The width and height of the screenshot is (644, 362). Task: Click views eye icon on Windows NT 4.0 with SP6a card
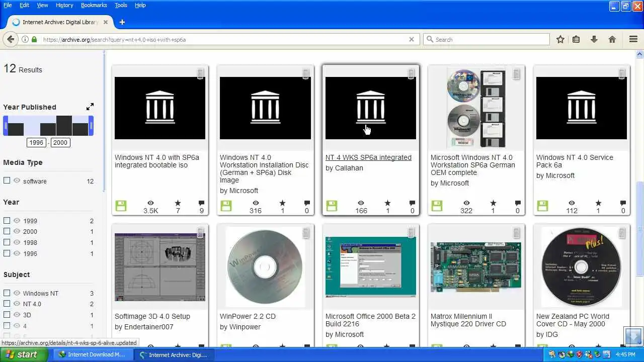150,203
